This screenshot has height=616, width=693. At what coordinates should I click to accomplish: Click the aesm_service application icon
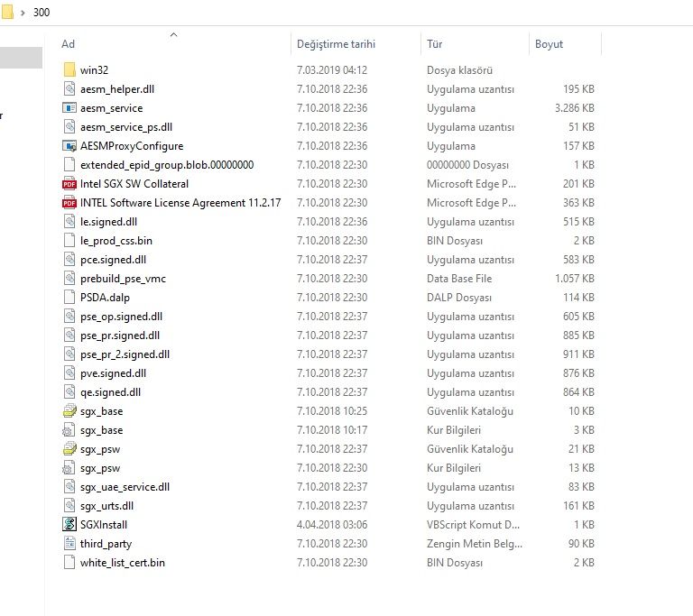69,108
